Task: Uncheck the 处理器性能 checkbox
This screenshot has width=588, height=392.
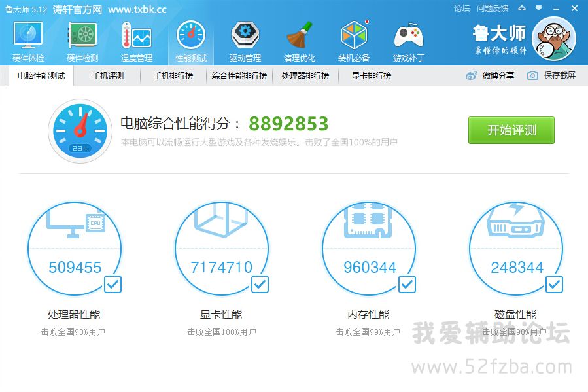Action: (112, 284)
